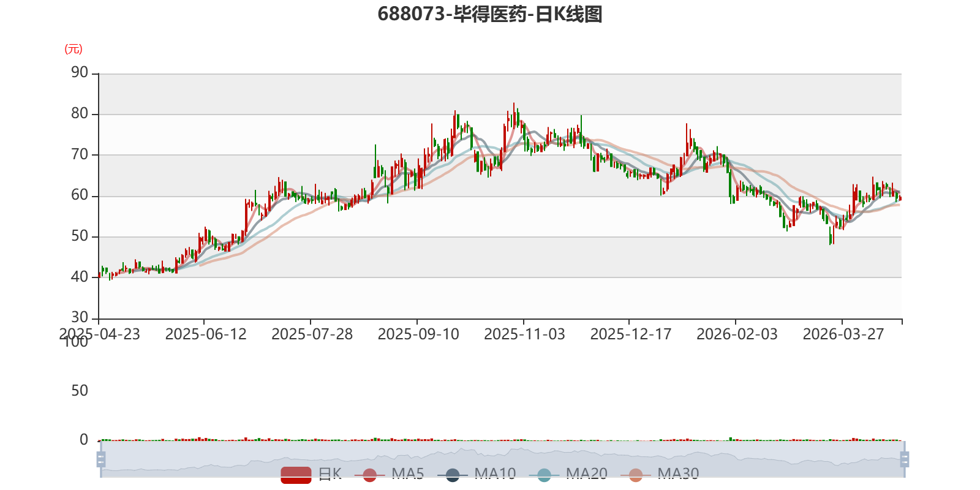Click the 2025-09-10 axis date
This screenshot has height=490, width=980.
point(418,334)
